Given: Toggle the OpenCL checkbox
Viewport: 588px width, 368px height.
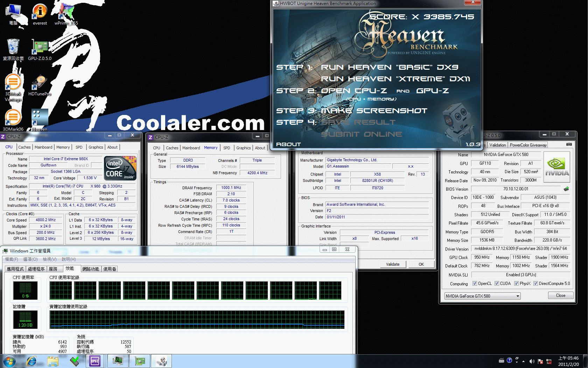Looking at the screenshot, I should [475, 284].
